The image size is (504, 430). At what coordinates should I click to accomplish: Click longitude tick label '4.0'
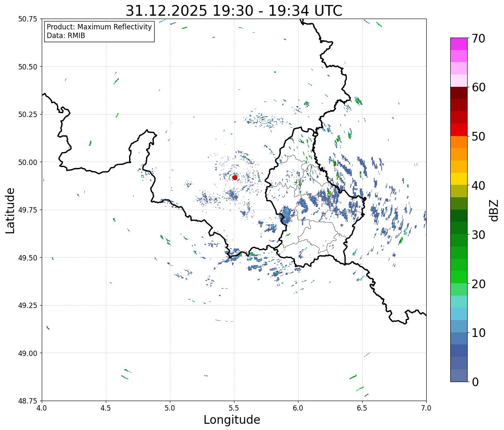42,408
